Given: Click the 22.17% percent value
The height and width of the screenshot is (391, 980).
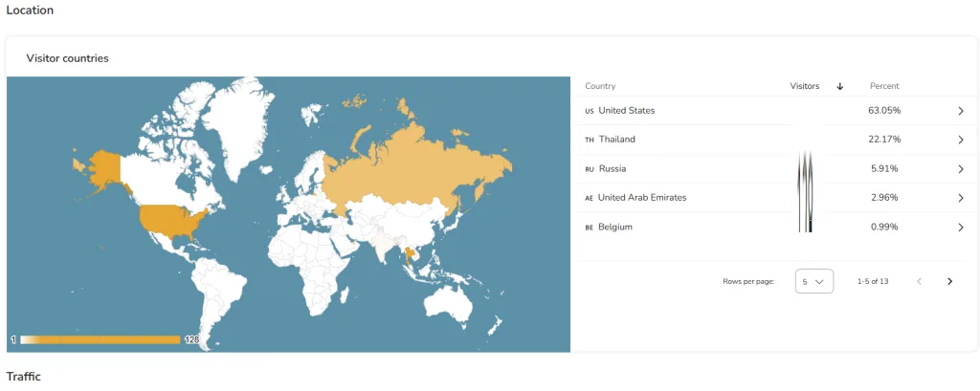Looking at the screenshot, I should (x=884, y=140).
